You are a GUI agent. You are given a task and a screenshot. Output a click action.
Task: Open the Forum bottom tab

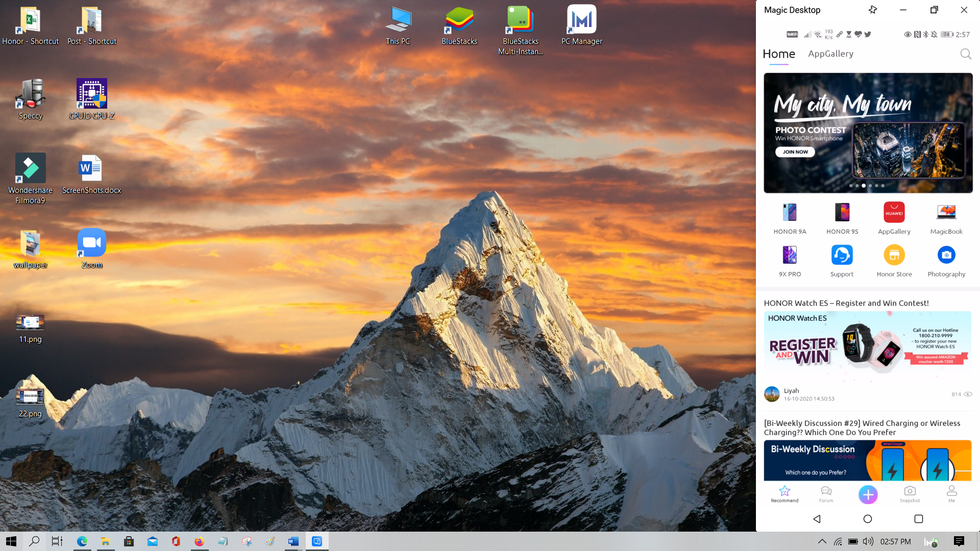click(826, 493)
